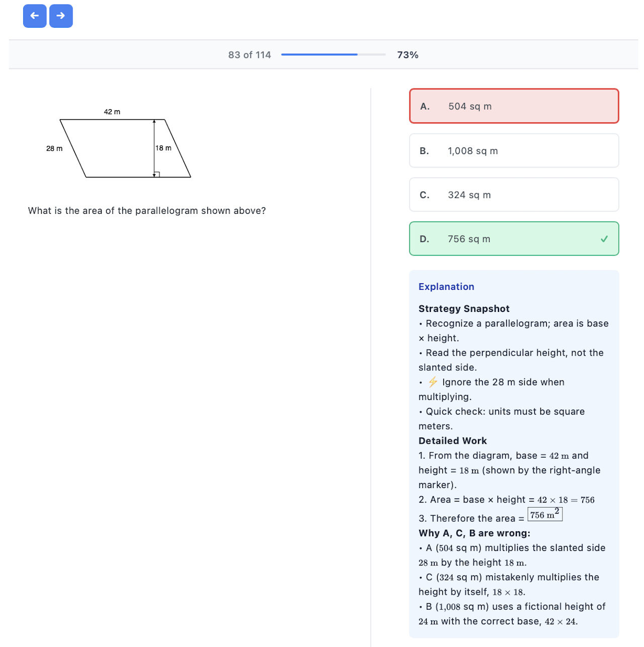The width and height of the screenshot is (644, 647).
Task: Click the left arrow to revisit previous question
Action: [x=34, y=16]
